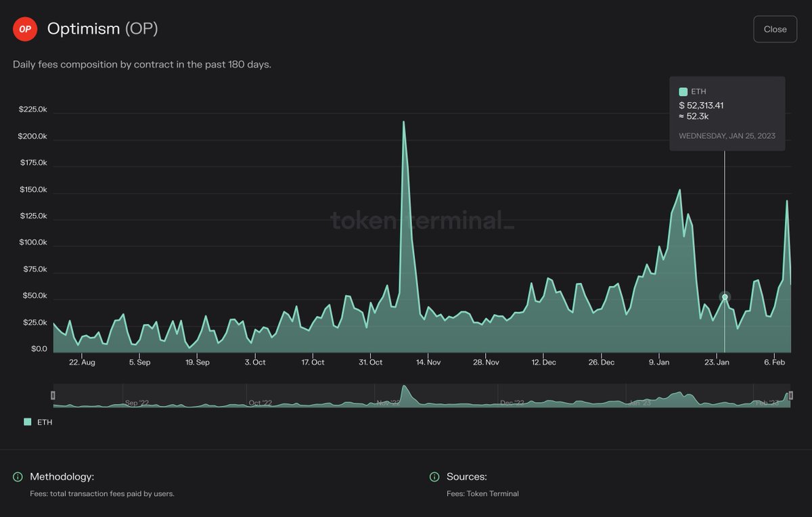
Task: Click the Methodology info icon
Action: click(18, 477)
